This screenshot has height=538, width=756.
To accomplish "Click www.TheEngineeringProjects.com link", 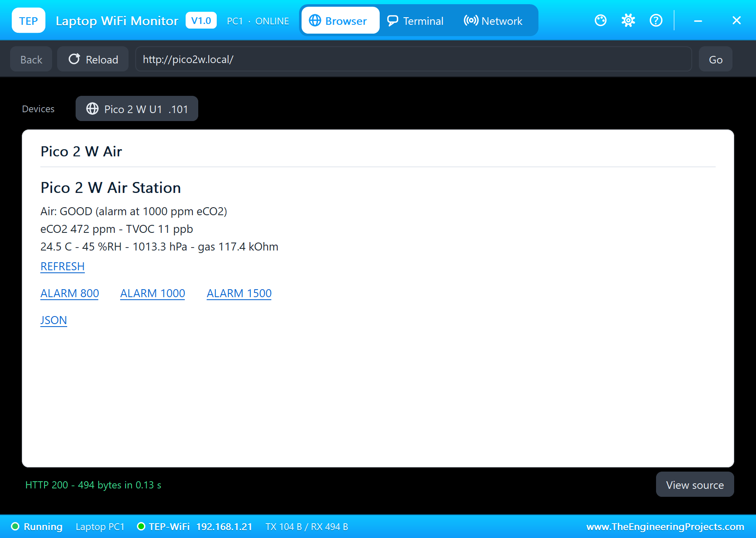I will (665, 527).
